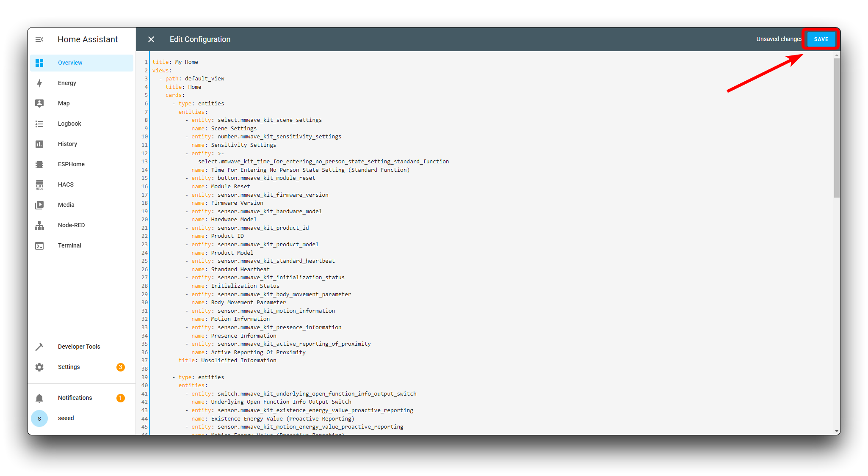Click the HACS store icon
Image resolution: width=868 pixels, height=476 pixels.
[x=39, y=184]
